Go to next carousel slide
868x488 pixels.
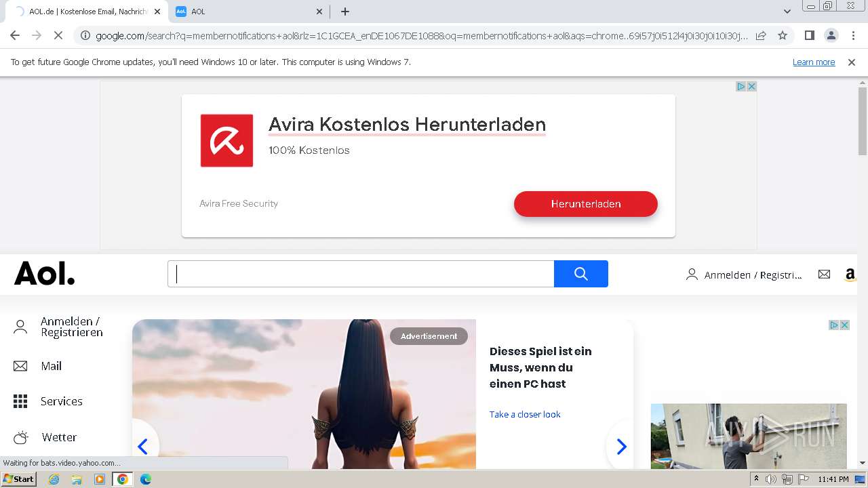tap(622, 446)
